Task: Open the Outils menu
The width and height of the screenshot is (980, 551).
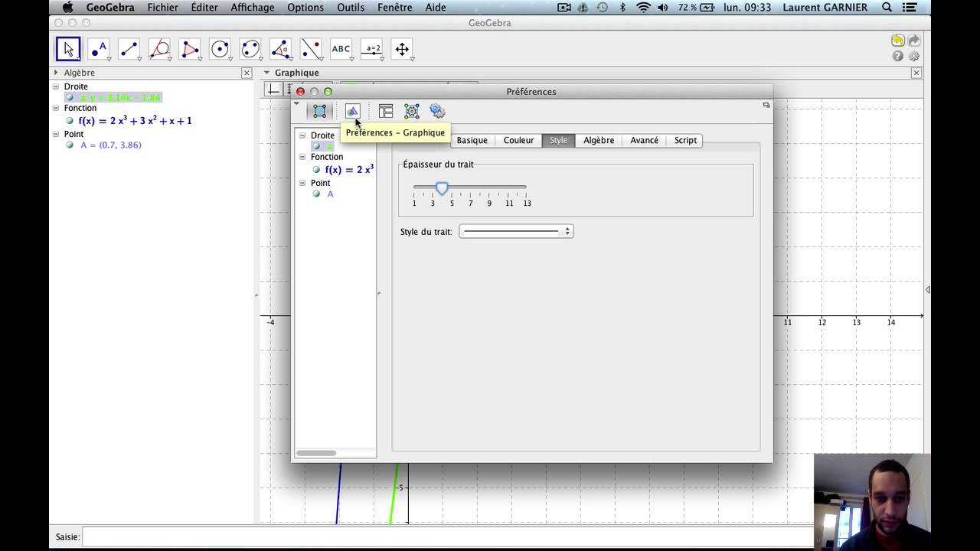Action: click(x=351, y=8)
